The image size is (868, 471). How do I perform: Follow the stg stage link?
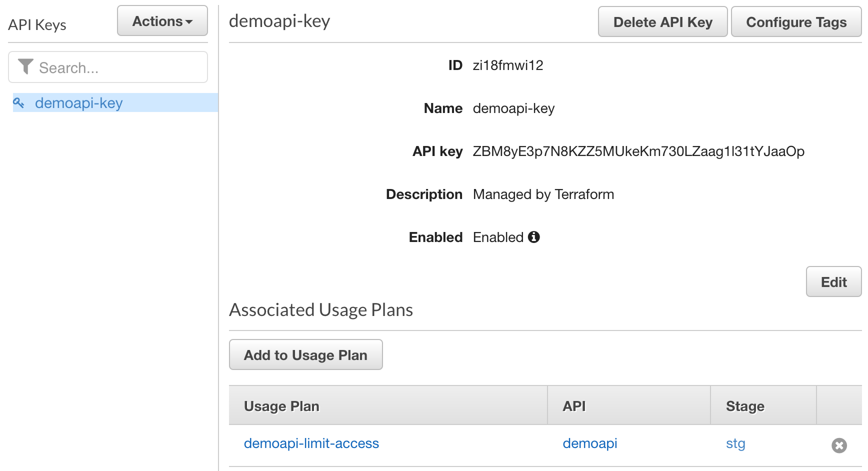pyautogui.click(x=735, y=443)
